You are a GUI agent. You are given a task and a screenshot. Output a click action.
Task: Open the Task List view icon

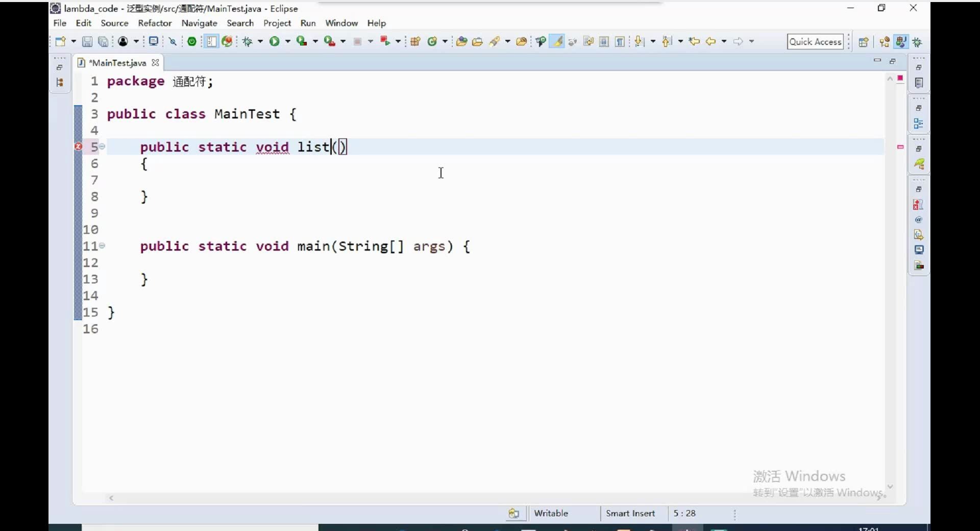[x=919, y=83]
